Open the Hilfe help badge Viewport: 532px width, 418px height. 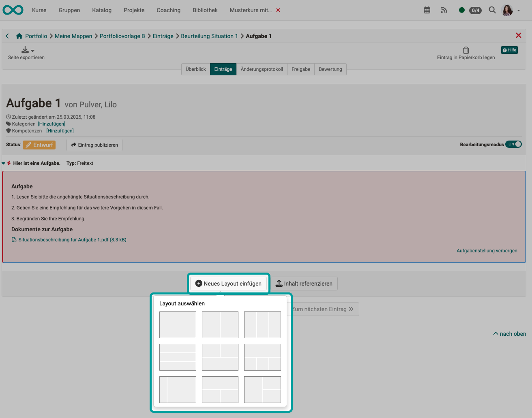(x=509, y=50)
